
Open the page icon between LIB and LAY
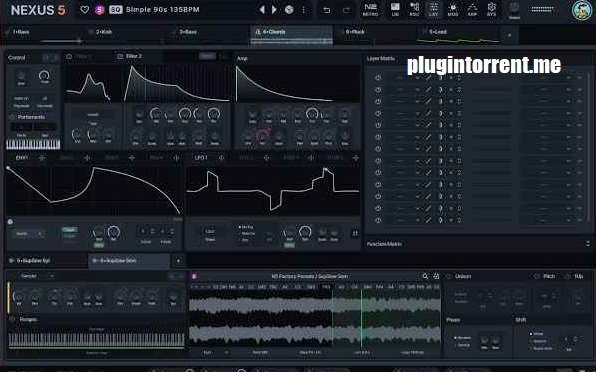point(414,9)
